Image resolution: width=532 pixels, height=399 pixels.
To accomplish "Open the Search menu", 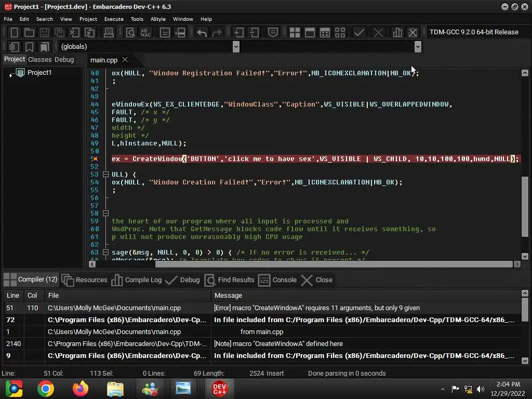I will (45, 19).
